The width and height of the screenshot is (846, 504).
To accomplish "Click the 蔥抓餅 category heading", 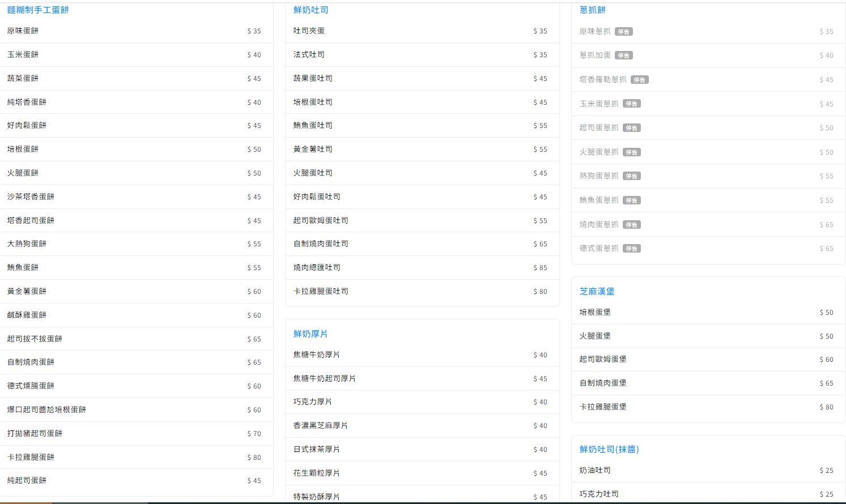I will 593,10.
